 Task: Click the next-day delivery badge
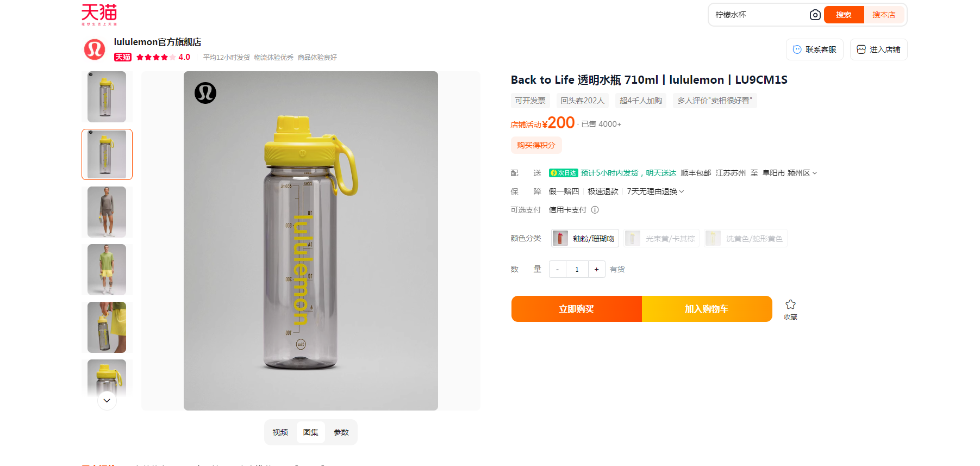(x=563, y=173)
